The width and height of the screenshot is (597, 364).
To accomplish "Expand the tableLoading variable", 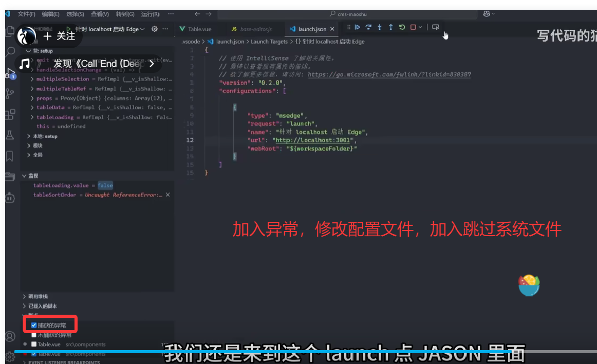I will (32, 117).
